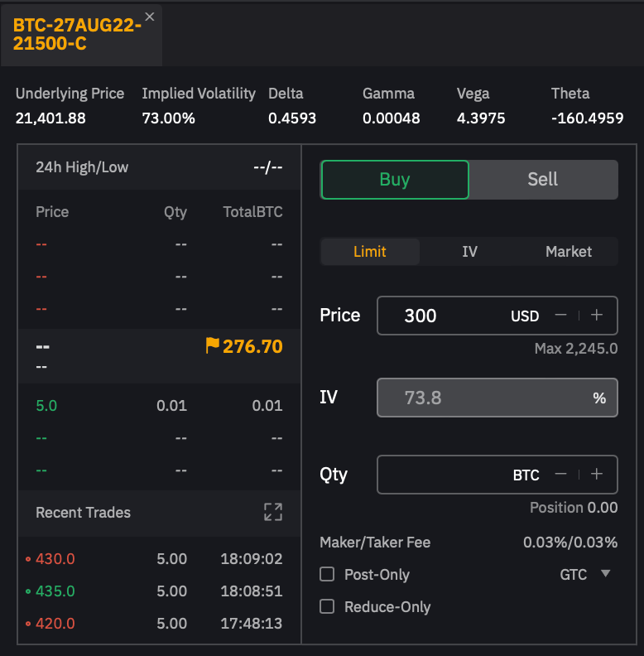Select the IV order type tab

click(x=469, y=252)
